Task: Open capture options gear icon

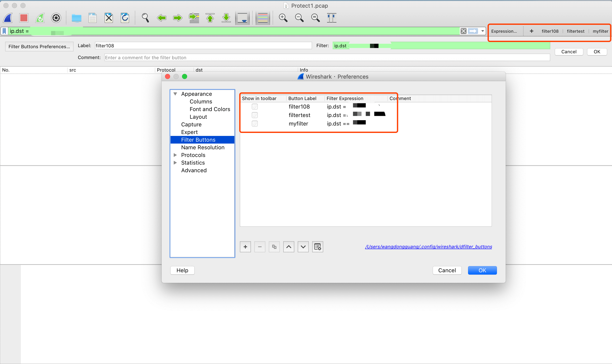Action: coord(56,18)
